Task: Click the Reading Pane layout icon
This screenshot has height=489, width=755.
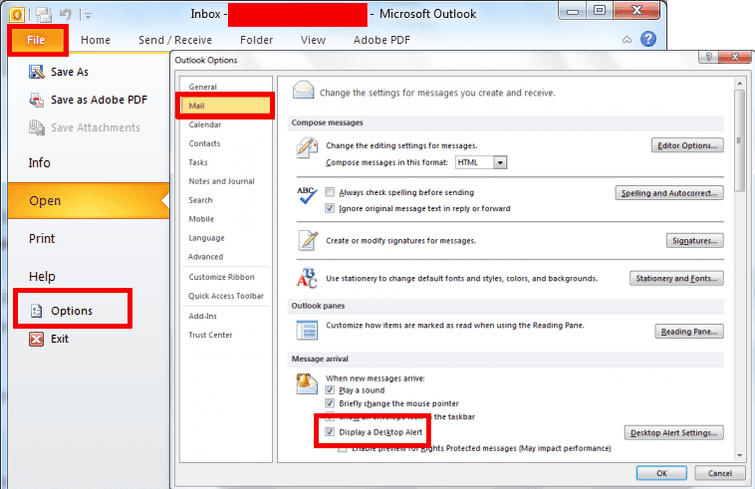Action: pos(307,330)
